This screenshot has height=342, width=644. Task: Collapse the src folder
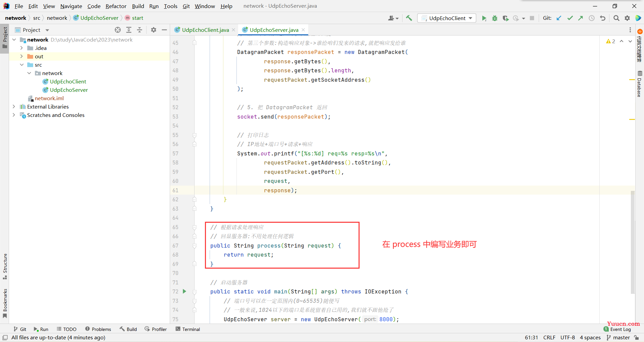[21, 65]
